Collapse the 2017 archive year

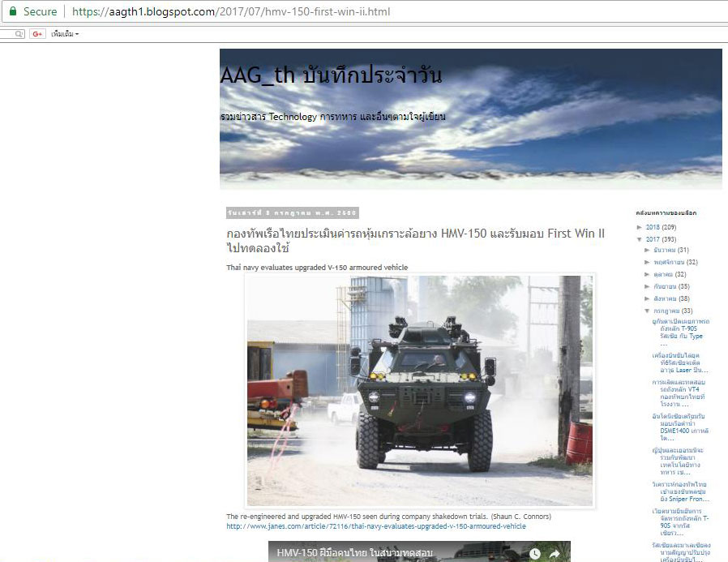point(640,239)
